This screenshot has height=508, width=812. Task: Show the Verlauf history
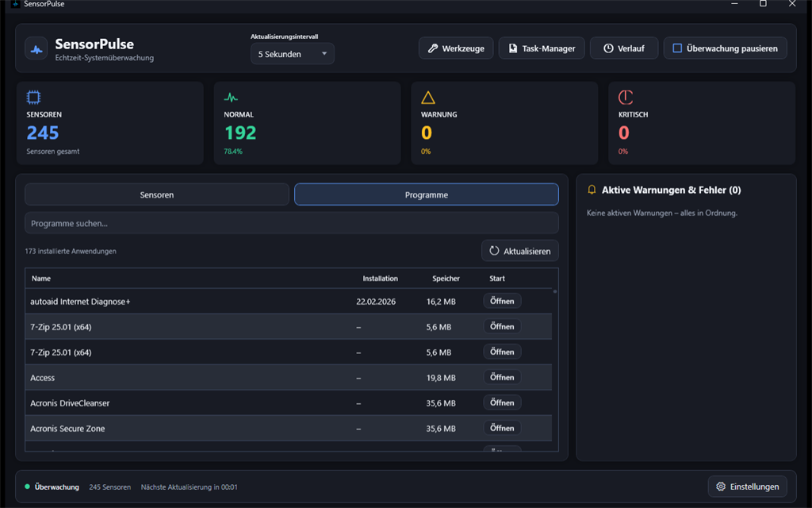pos(624,48)
